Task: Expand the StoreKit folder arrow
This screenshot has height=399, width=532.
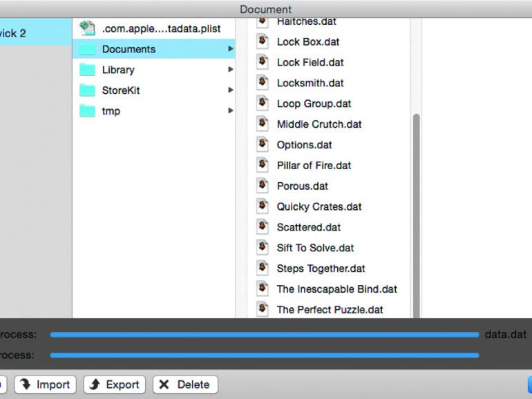Action: [231, 90]
